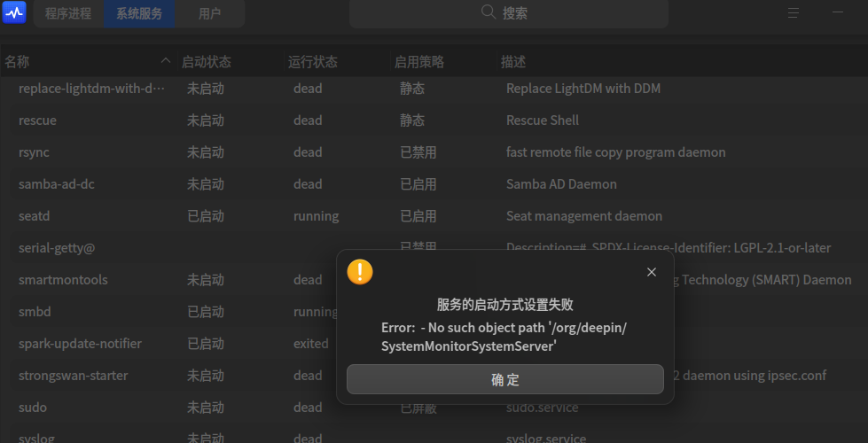Viewport: 868px width, 443px height.
Task: Select the rsync service name
Action: (x=34, y=152)
